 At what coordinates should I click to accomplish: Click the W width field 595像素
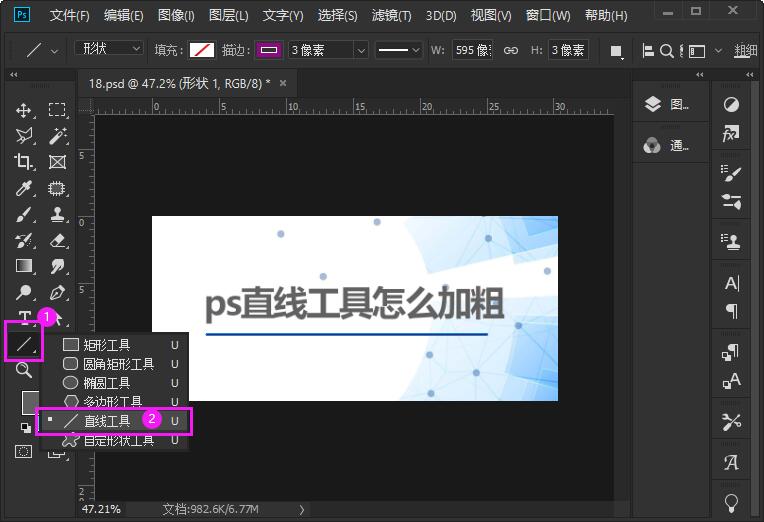473,50
